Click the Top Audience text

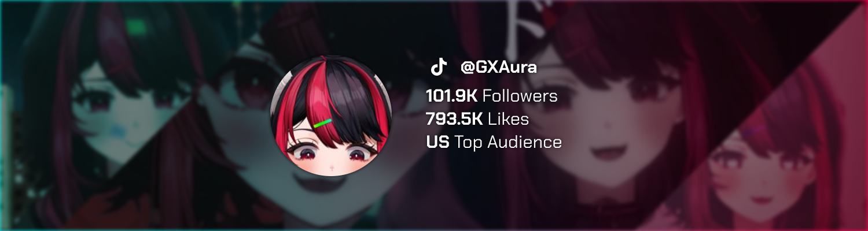click(508, 141)
